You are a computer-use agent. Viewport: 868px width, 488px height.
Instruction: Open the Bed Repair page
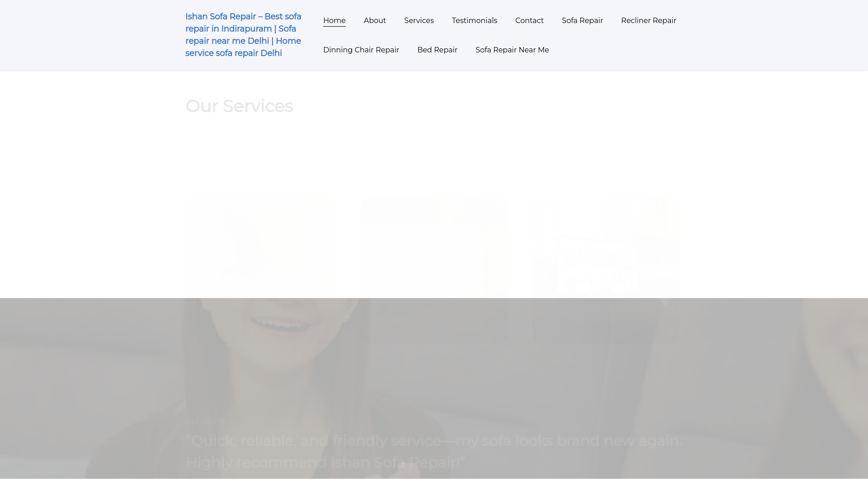[x=437, y=50]
